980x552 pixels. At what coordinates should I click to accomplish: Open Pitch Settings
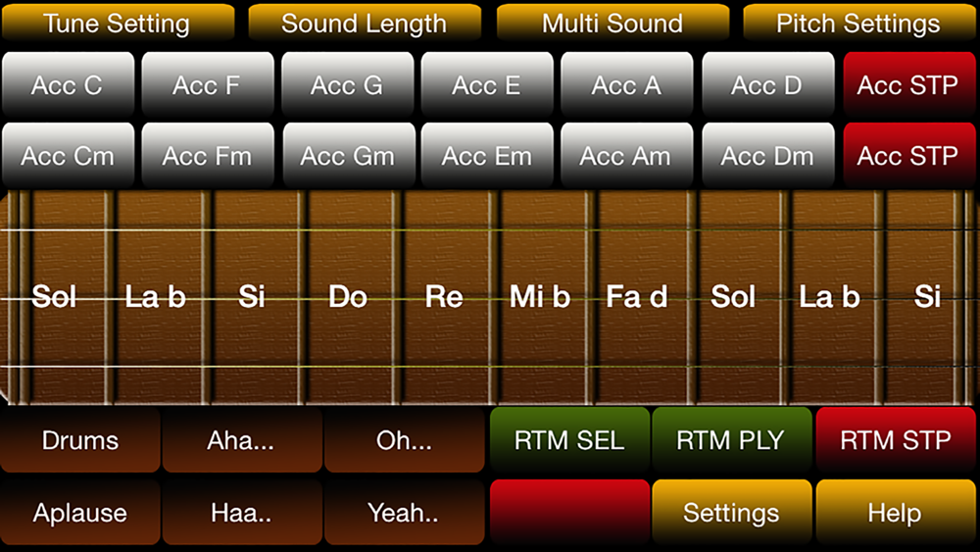pos(858,23)
